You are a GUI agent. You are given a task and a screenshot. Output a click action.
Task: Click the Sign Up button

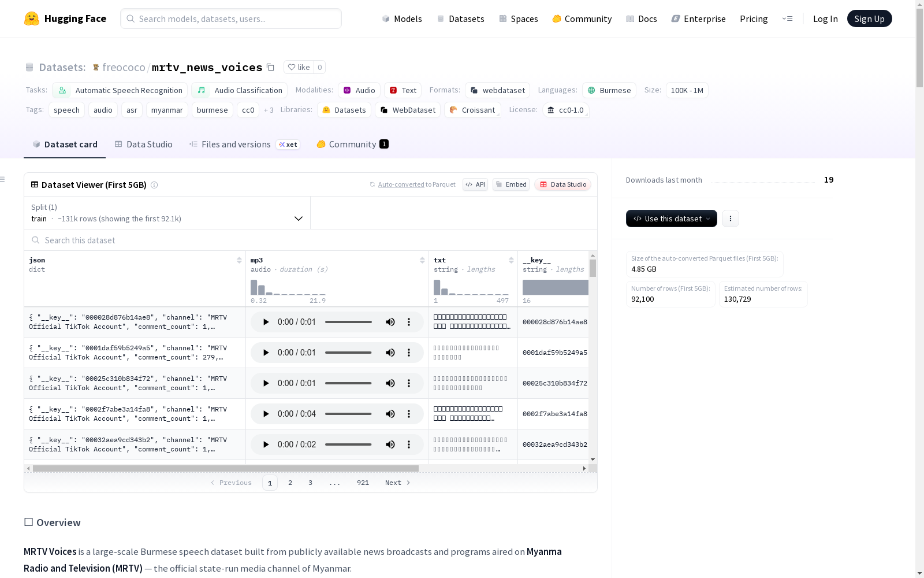[869, 18]
